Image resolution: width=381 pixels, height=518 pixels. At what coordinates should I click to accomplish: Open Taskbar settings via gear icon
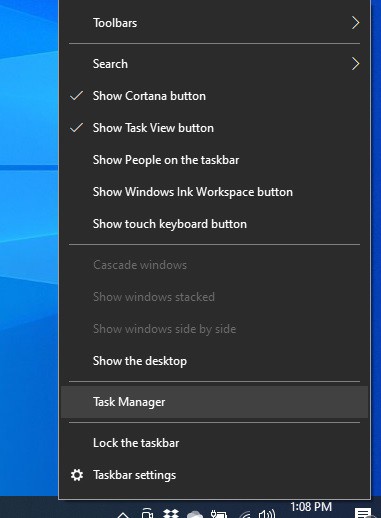click(77, 475)
